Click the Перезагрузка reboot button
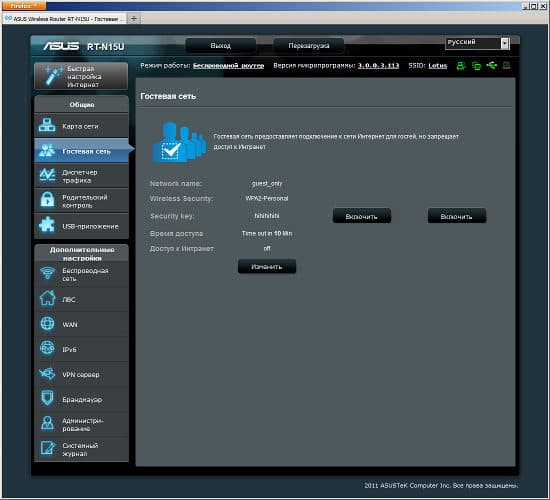The width and height of the screenshot is (550, 500). click(309, 46)
